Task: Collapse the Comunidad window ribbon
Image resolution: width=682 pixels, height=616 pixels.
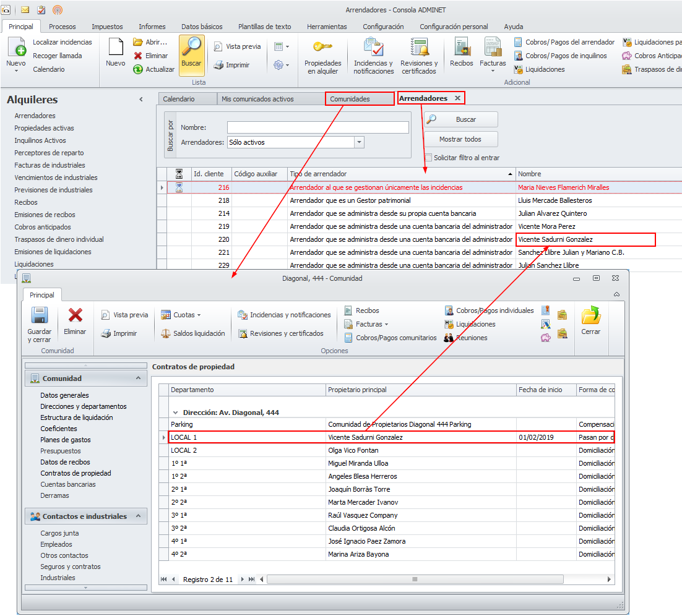Action: coord(616,294)
